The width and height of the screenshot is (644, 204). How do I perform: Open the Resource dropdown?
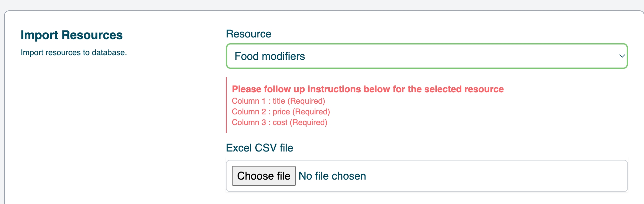pyautogui.click(x=426, y=56)
